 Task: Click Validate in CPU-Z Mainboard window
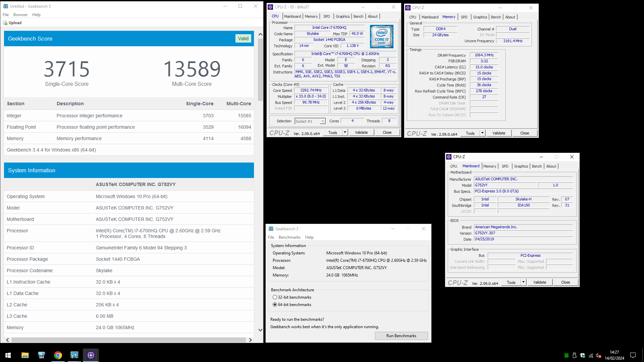point(540,282)
